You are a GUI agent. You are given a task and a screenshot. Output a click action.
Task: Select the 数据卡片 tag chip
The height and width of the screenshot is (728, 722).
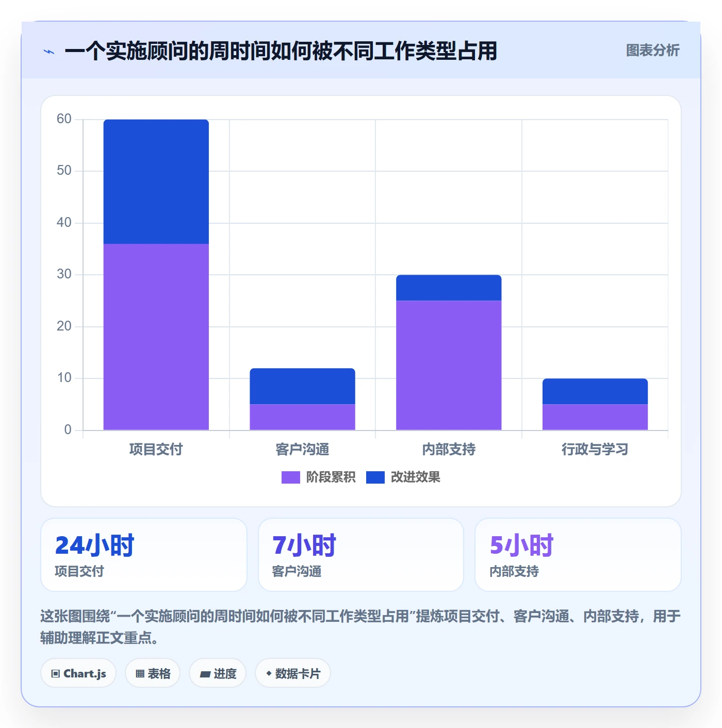(292, 673)
